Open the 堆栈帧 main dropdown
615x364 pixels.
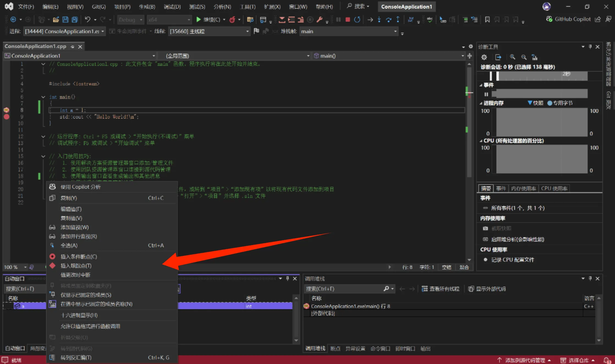point(395,31)
